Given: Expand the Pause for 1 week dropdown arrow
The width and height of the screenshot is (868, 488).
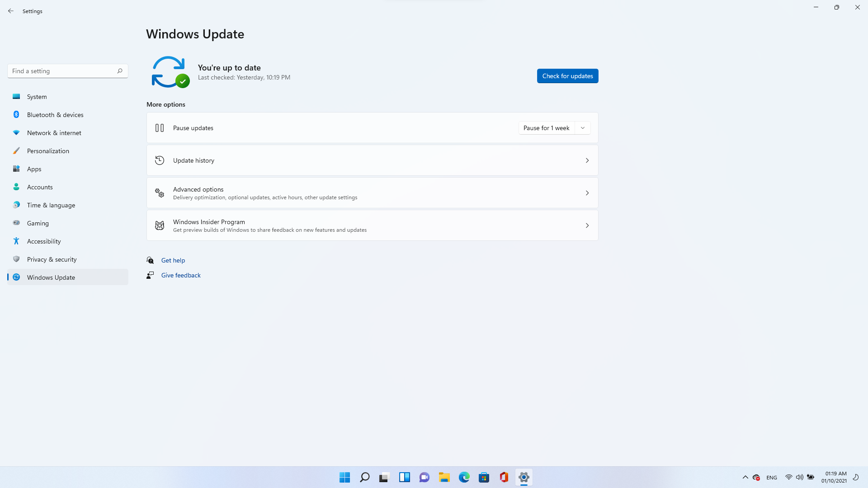Looking at the screenshot, I should (x=583, y=128).
